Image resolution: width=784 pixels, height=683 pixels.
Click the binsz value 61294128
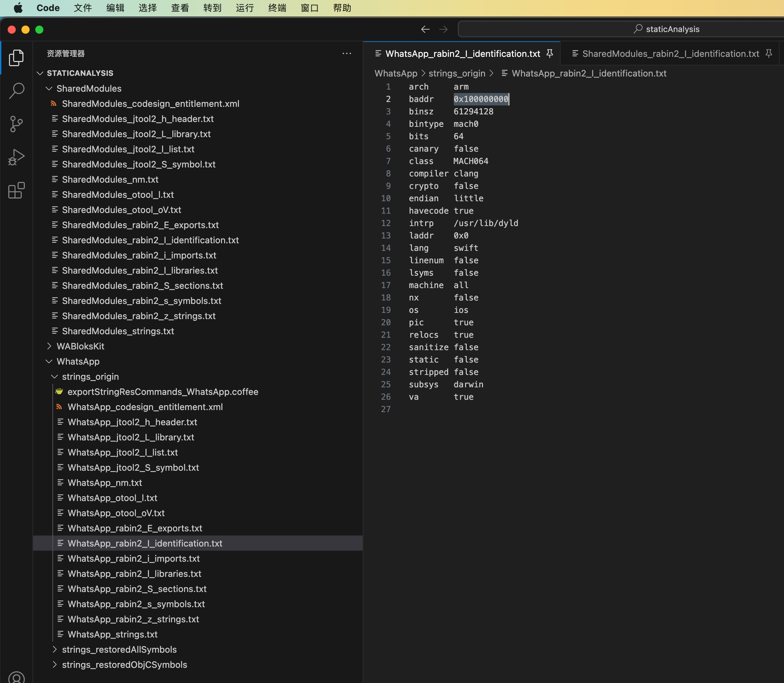(473, 112)
